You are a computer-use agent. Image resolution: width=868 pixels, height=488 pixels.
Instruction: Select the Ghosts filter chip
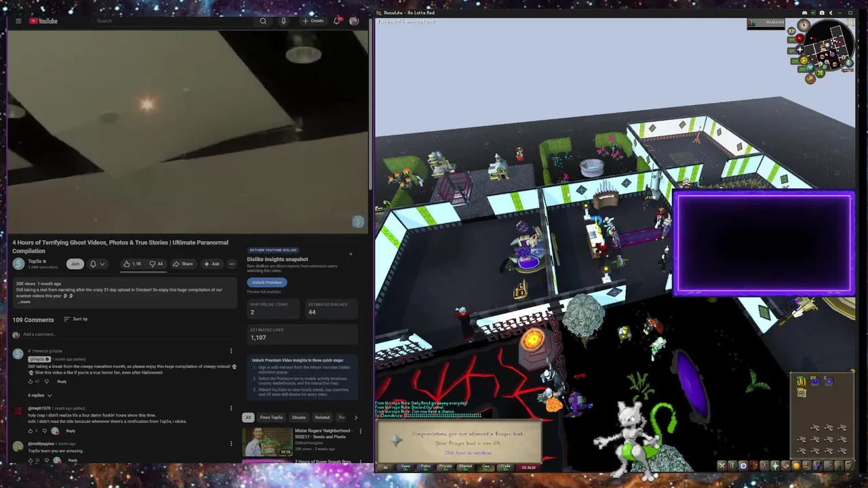coord(298,418)
